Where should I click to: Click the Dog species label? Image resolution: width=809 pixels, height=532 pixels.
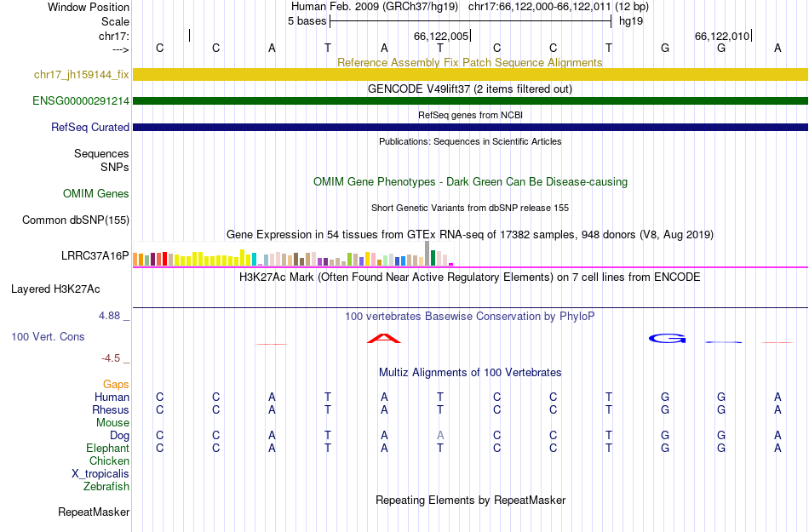pos(120,436)
